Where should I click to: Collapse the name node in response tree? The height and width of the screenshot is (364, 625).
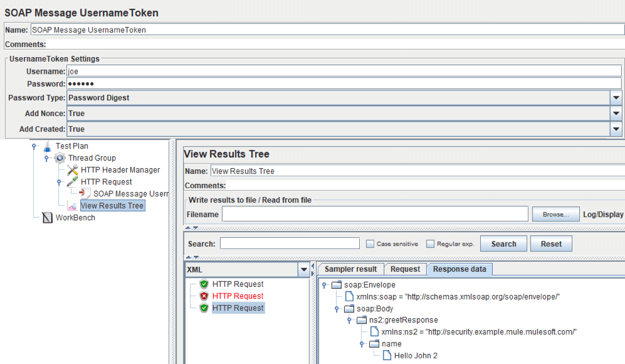tap(362, 343)
